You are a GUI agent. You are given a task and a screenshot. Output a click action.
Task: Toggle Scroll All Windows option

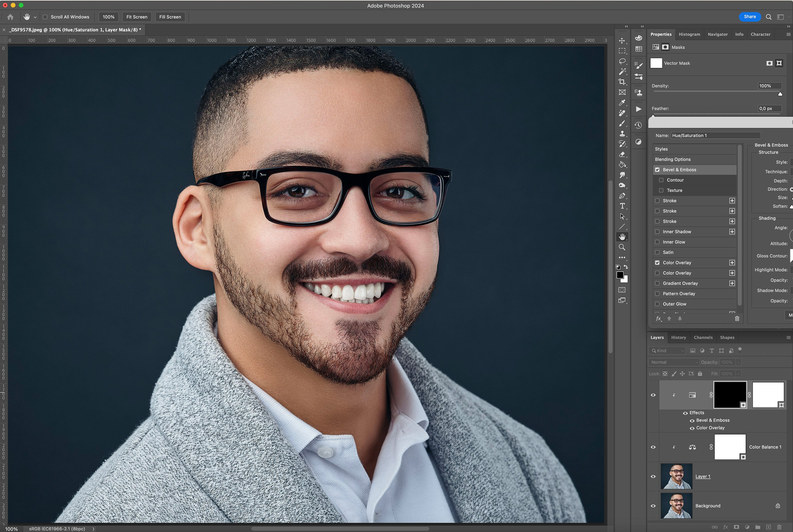point(46,17)
